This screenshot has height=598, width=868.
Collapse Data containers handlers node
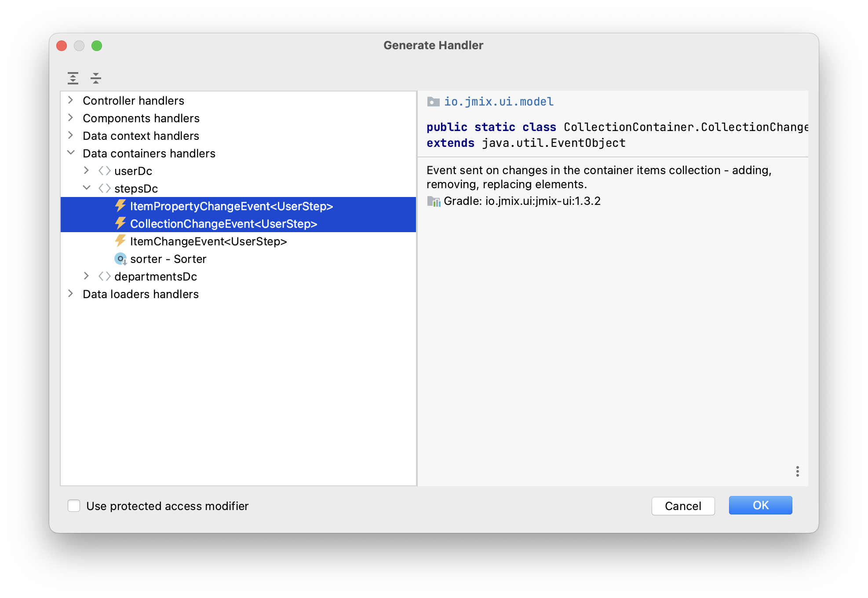tap(71, 153)
